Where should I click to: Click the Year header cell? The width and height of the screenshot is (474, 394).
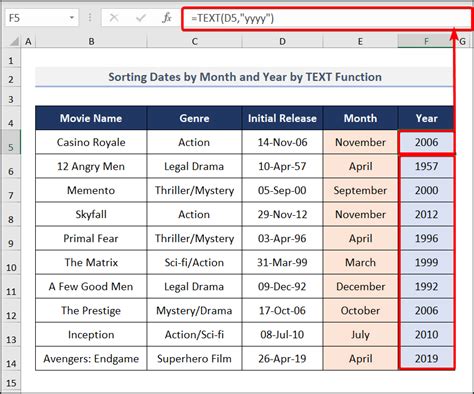tap(426, 118)
